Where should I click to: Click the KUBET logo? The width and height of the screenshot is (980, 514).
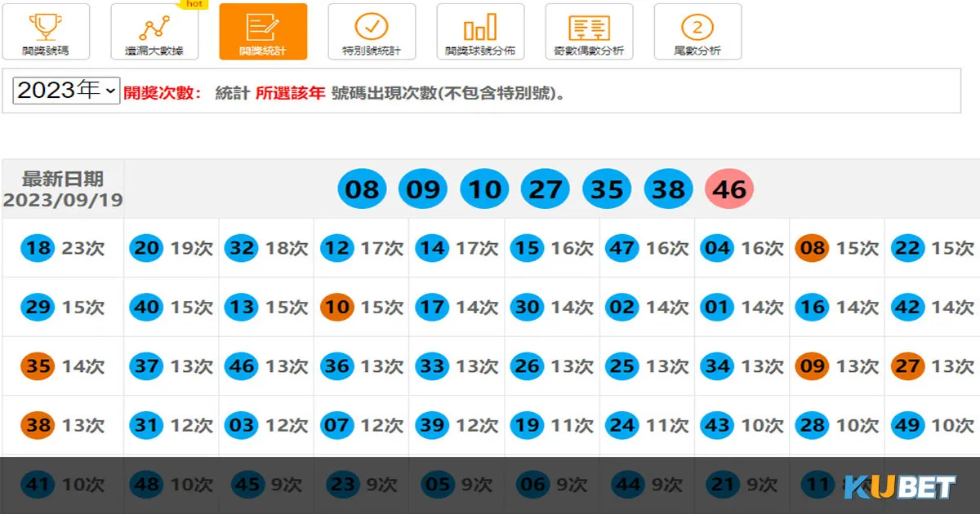click(899, 488)
